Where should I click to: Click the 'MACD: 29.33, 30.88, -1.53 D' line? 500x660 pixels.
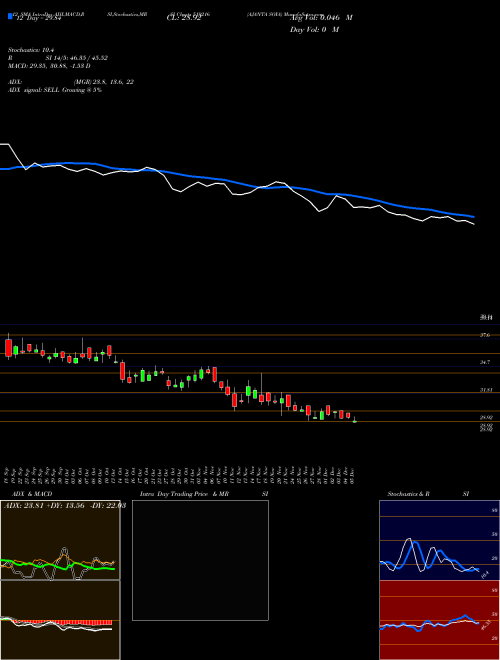49,66
